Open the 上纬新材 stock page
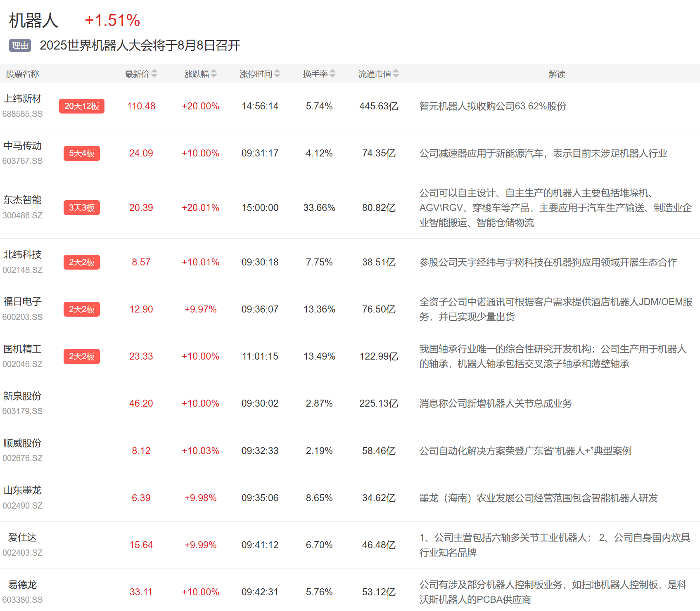Image resolution: width=700 pixels, height=611 pixels. [x=23, y=99]
